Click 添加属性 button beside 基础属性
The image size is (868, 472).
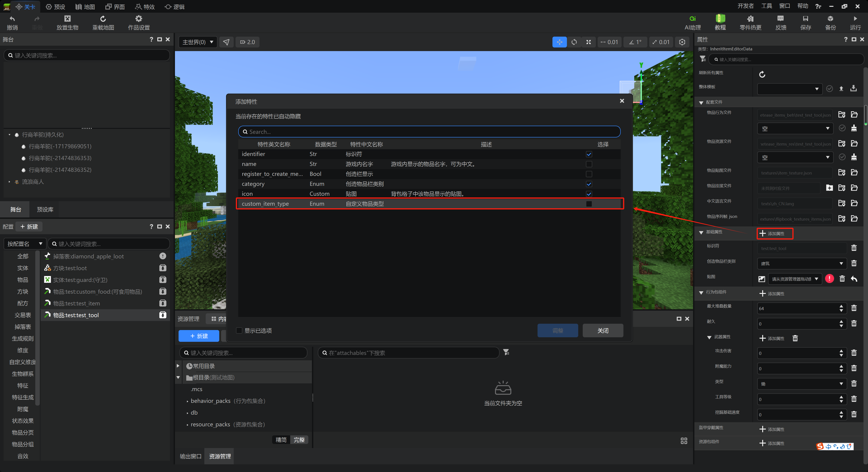coord(775,234)
